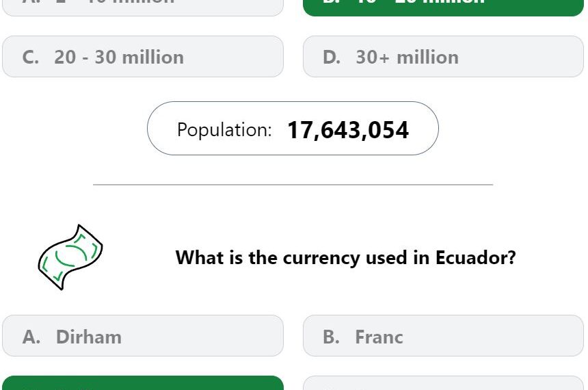
Task: Click the green banknote currency icon
Action: pos(70,257)
